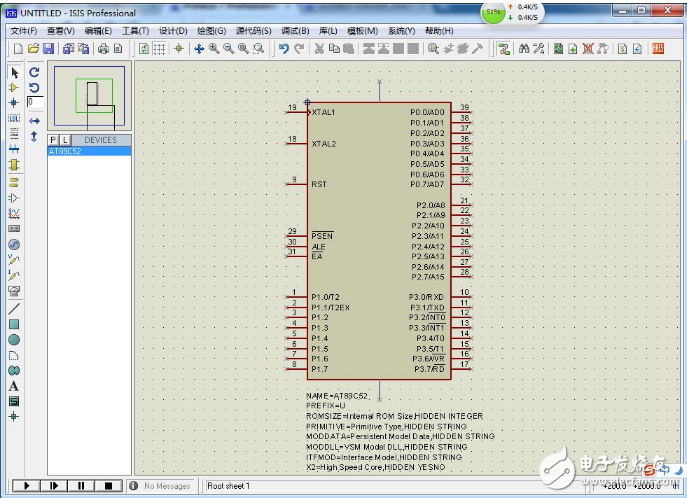The image size is (687, 498).
Task: Select the 2D Box rectangle tool
Action: coord(14,324)
